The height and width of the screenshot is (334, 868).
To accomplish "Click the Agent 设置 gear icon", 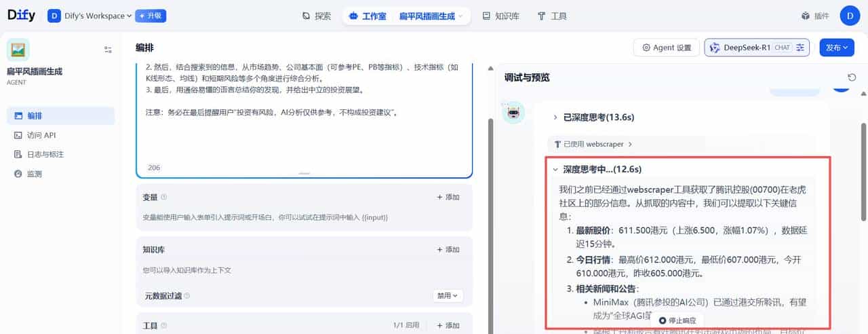I will coord(646,48).
